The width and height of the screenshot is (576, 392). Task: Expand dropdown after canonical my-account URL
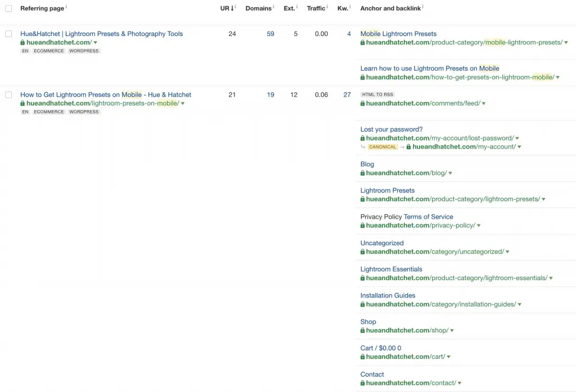[x=519, y=147]
